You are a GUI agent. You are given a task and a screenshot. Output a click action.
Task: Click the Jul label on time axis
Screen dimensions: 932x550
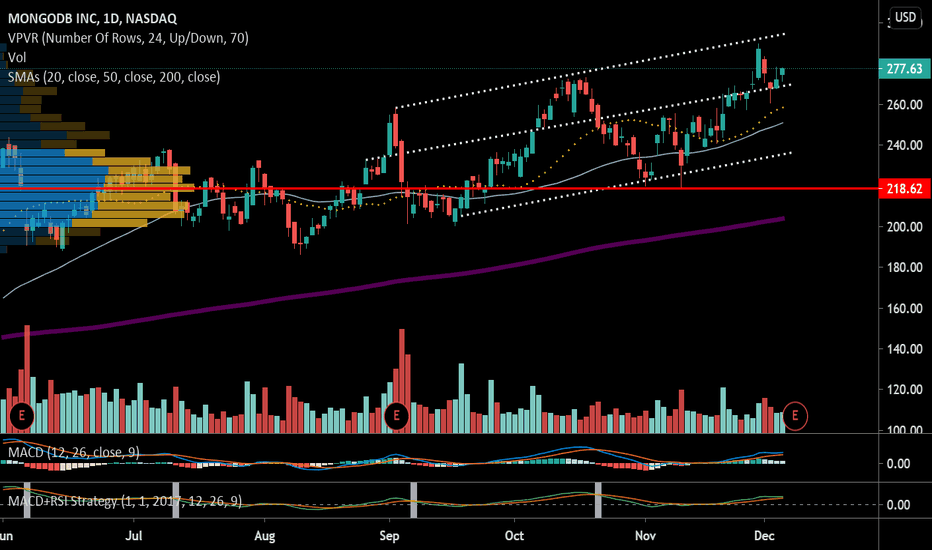point(134,536)
